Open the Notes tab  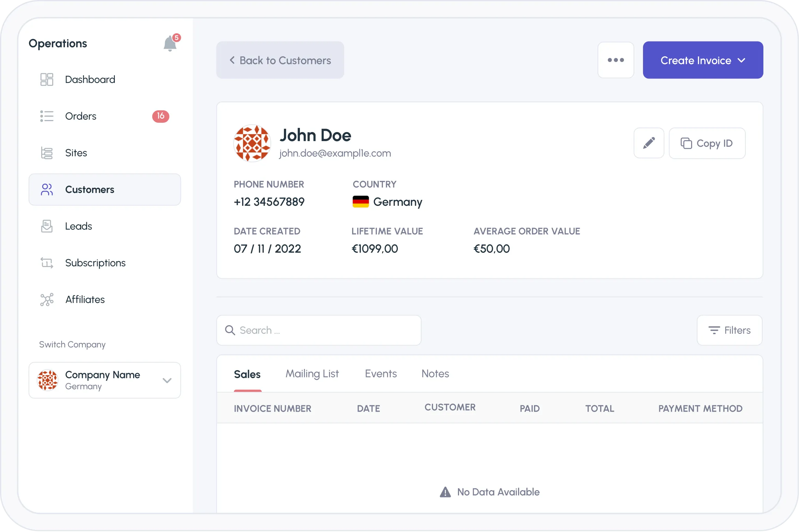435,374
